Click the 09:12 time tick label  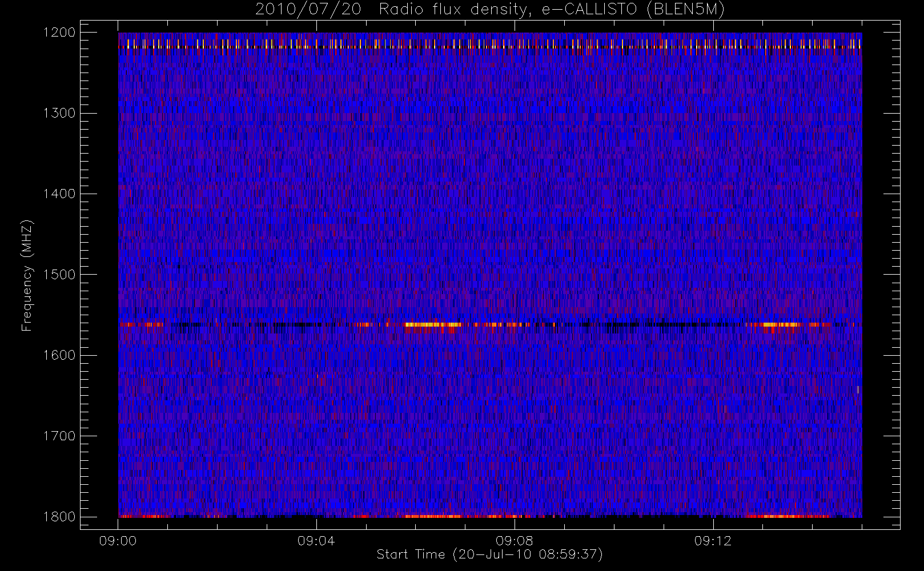(x=713, y=541)
